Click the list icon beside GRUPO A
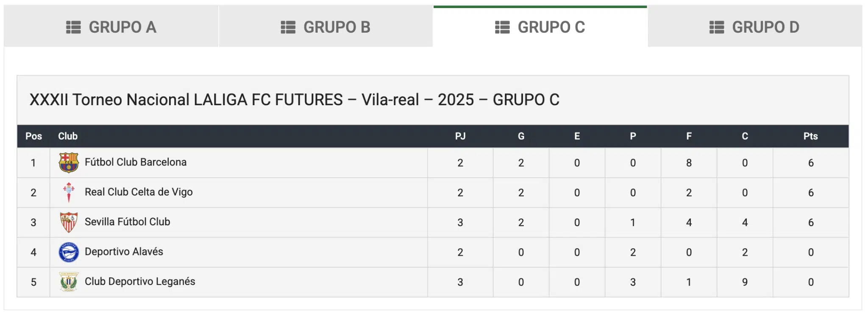The width and height of the screenshot is (868, 316). (73, 27)
